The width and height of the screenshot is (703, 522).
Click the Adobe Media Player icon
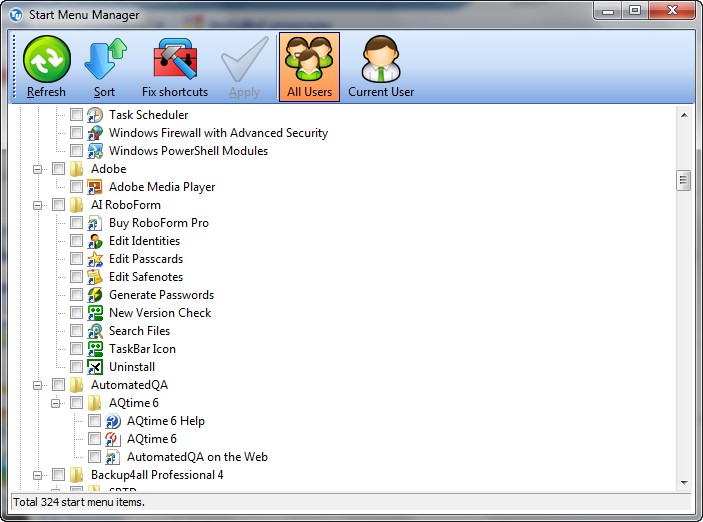click(95, 187)
